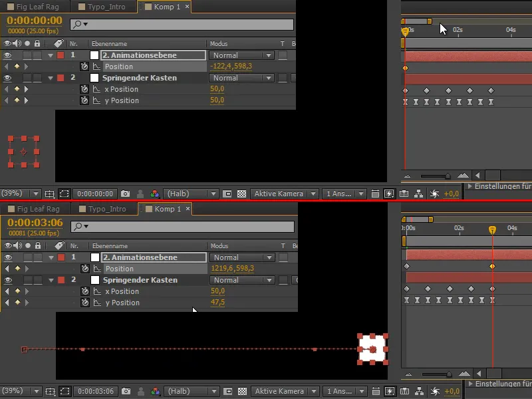Open grid and guides options in 0:00:03:06 viewer

click(x=51, y=391)
